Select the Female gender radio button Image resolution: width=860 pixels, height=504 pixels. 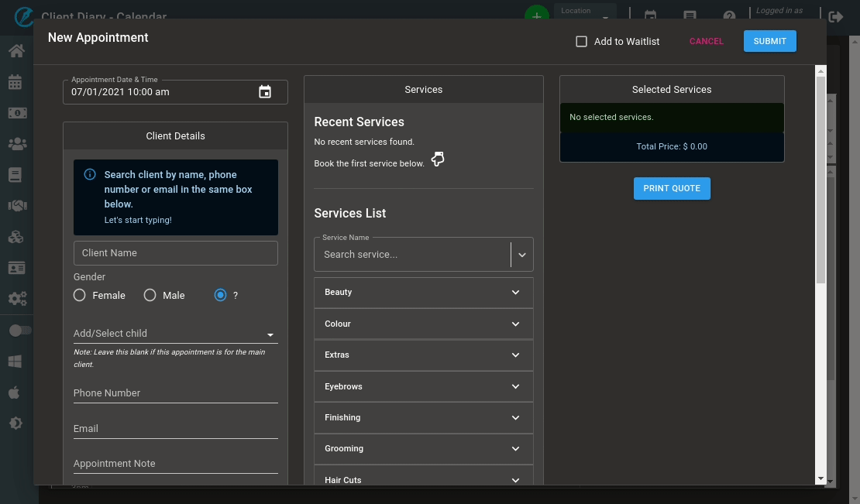(x=80, y=295)
